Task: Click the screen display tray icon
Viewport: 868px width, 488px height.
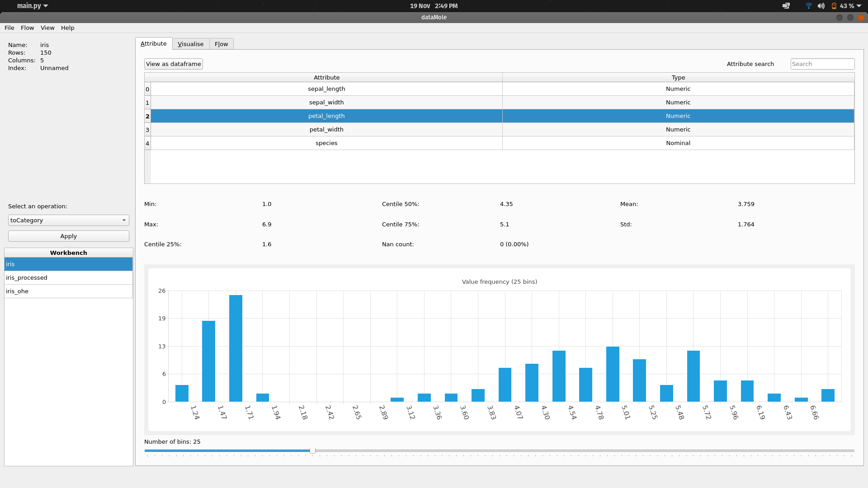Action: tap(786, 6)
